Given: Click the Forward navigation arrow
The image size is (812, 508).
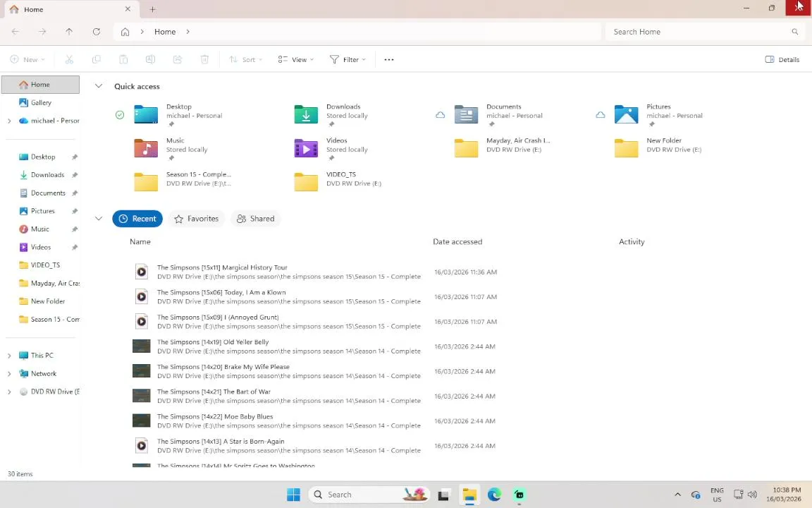Looking at the screenshot, I should point(42,32).
